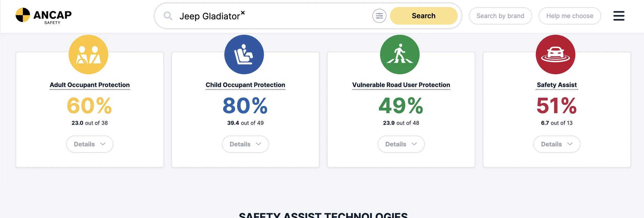644x218 pixels.
Task: Open Search by brand
Action: (x=500, y=16)
